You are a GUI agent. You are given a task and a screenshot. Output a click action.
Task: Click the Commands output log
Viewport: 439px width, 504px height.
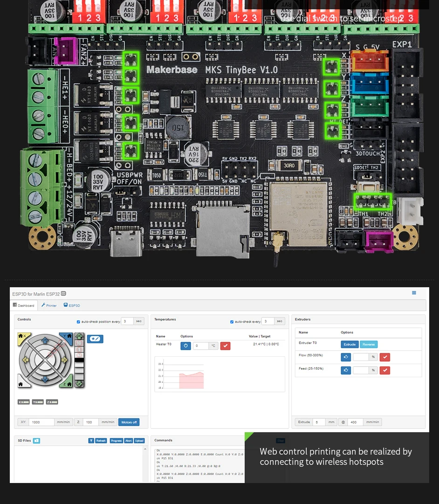click(x=199, y=465)
